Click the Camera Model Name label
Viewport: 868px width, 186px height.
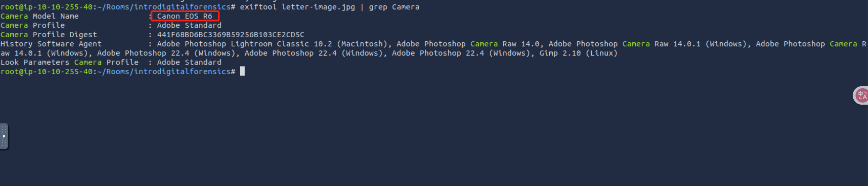tap(40, 16)
